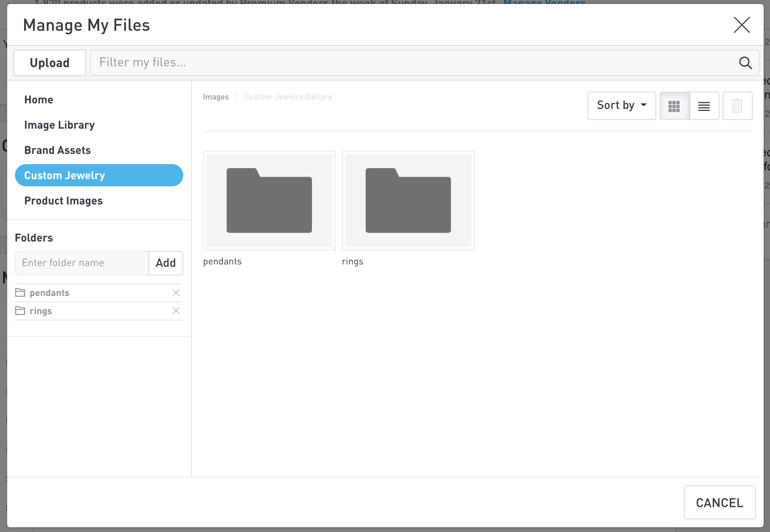Remove pendants folder with X icon
770x532 pixels.
(176, 293)
